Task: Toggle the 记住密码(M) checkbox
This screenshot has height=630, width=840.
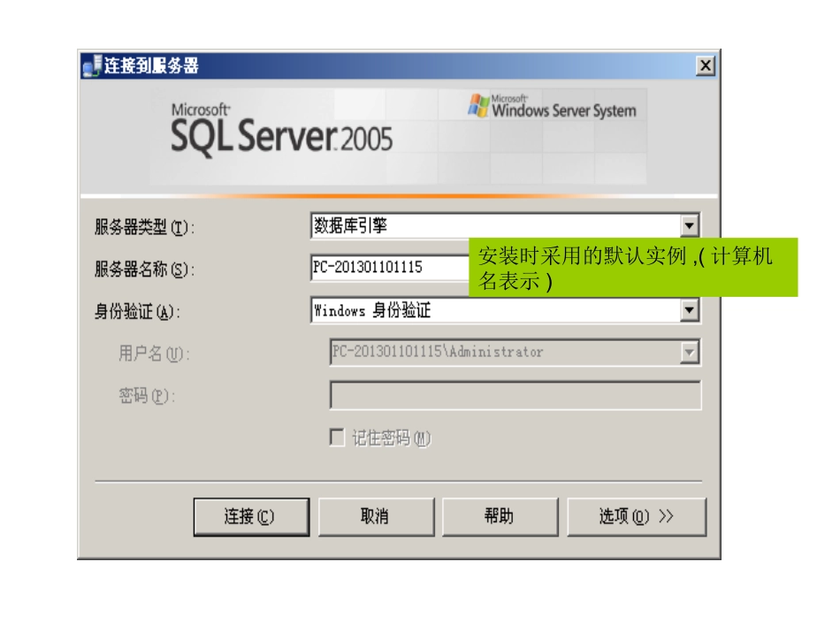Action: tap(337, 437)
